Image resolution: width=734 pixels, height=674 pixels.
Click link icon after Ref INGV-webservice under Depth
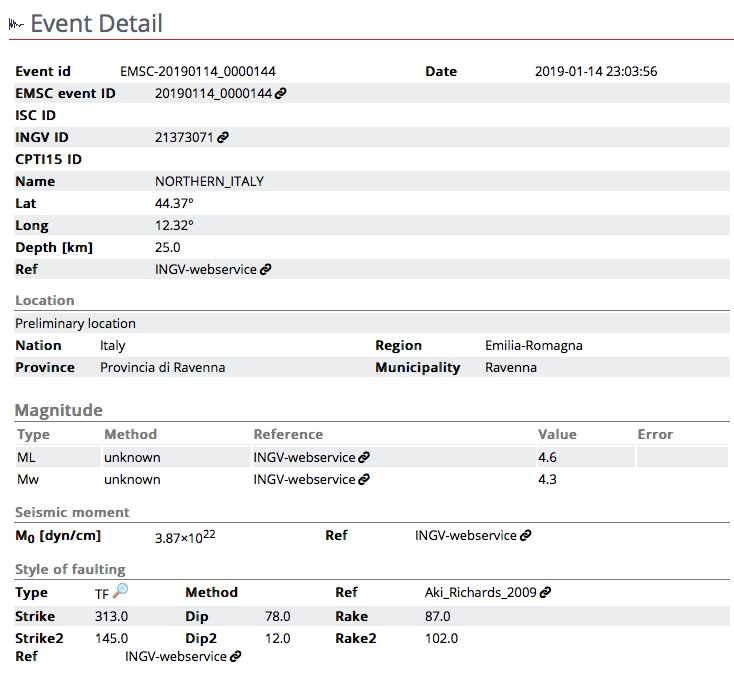point(265,270)
